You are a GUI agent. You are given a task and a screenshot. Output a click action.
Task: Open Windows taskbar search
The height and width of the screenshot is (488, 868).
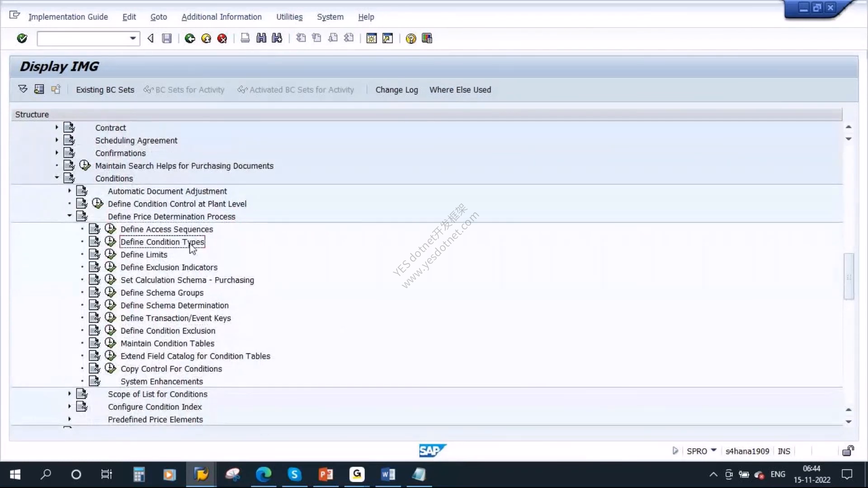tap(46, 474)
